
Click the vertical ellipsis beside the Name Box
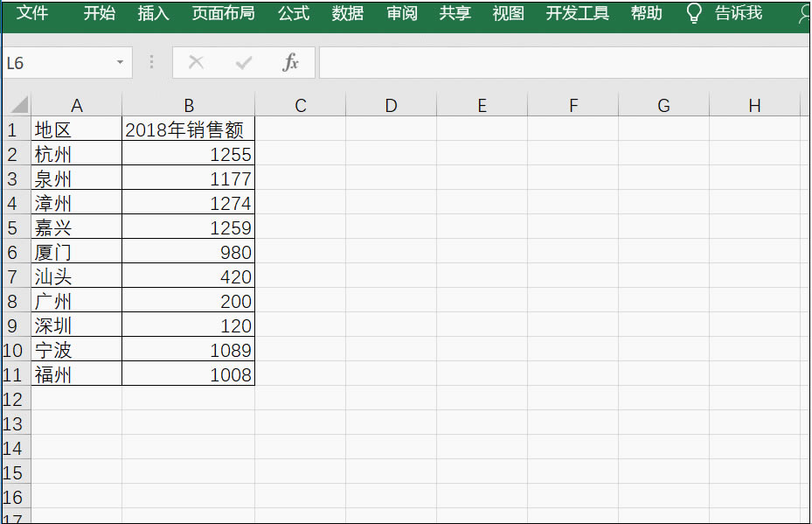151,62
